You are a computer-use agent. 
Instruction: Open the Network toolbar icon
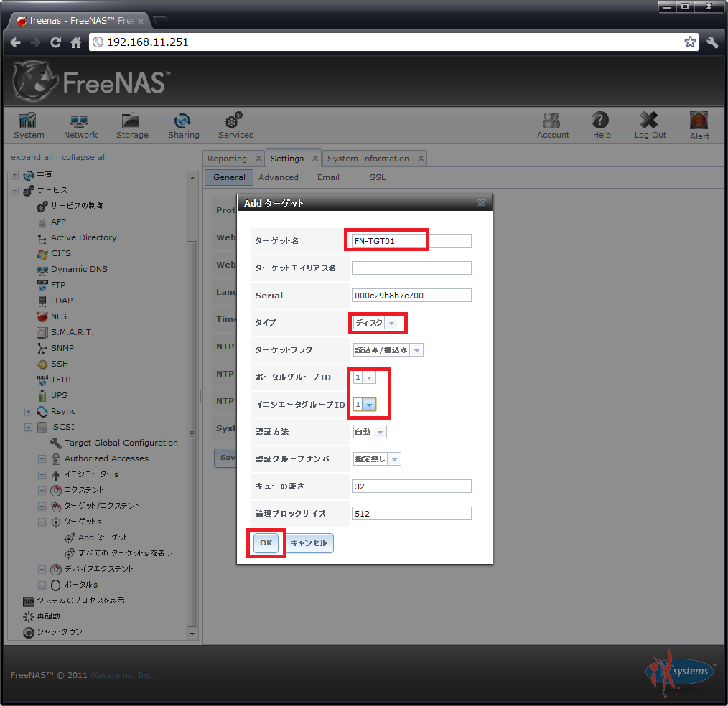[80, 126]
